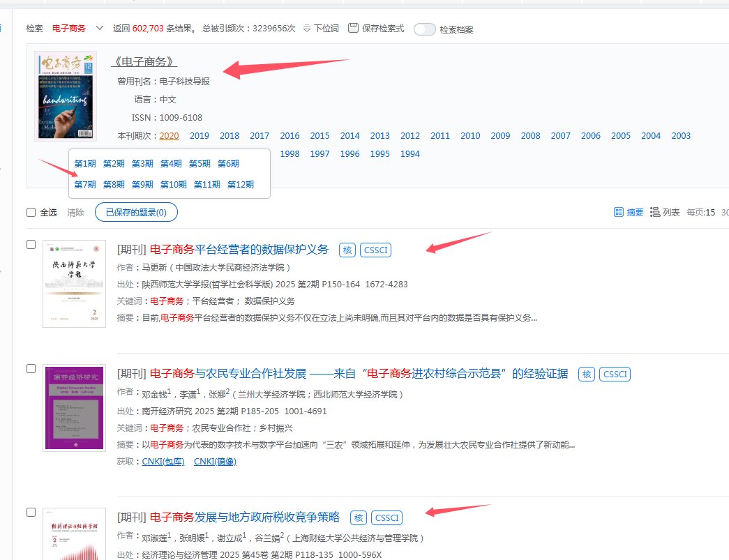Open article 电子商务发展与地方政府税收竞争策略

tap(245, 517)
